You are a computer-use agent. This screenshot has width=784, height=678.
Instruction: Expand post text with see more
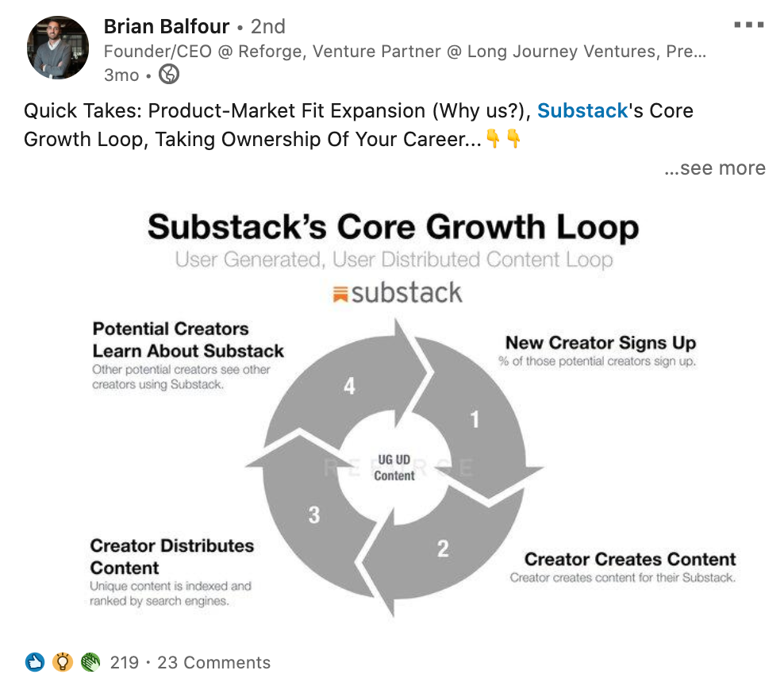(x=715, y=168)
